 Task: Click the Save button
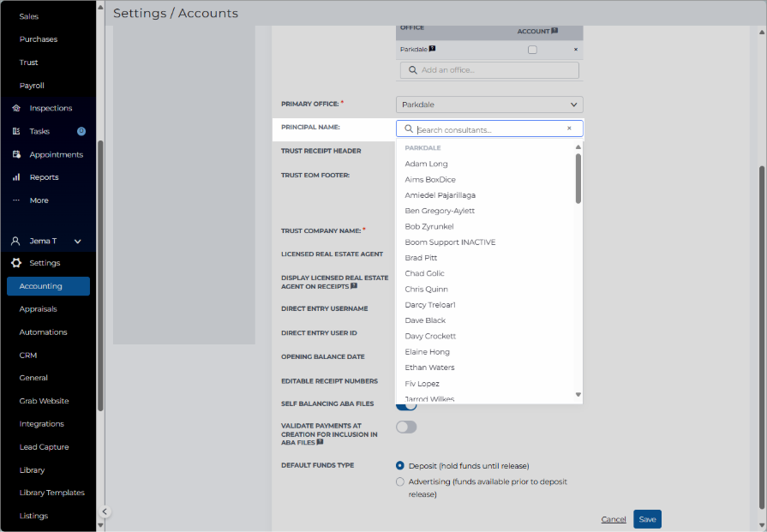[x=647, y=519]
